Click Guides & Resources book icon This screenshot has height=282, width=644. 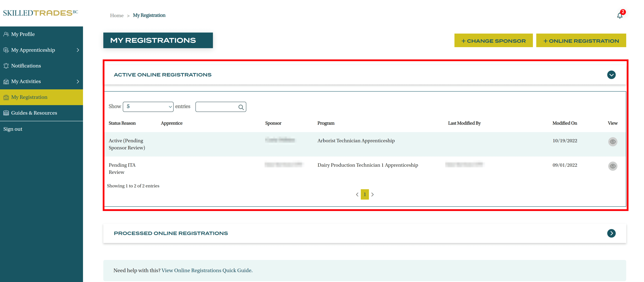click(x=6, y=113)
